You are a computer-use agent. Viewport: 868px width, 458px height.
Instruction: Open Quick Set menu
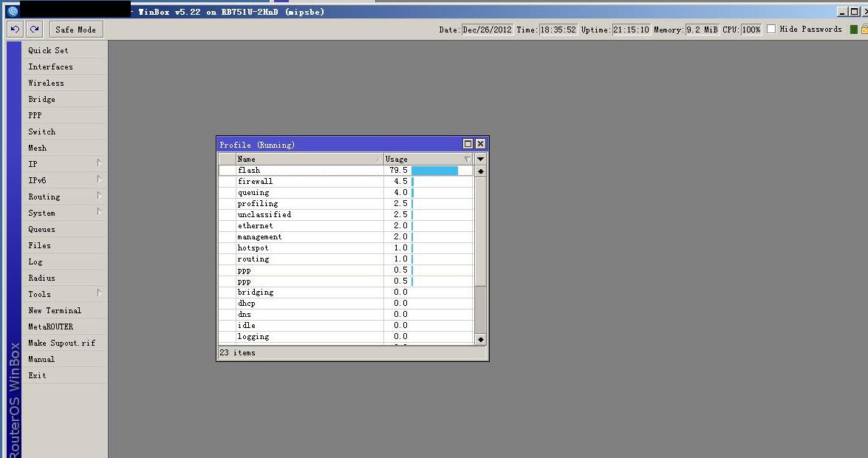tap(64, 50)
